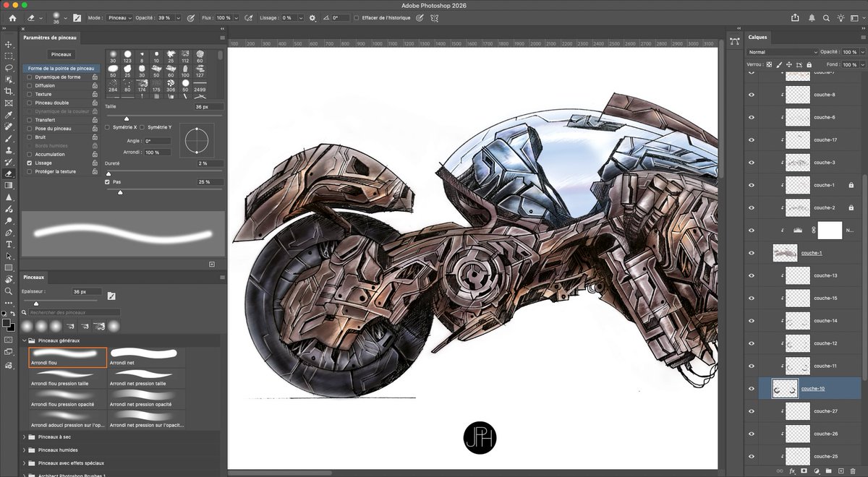Enable Texture checkbox

[29, 94]
